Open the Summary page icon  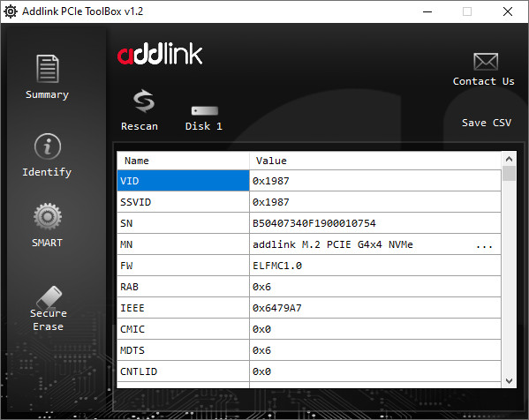coord(48,69)
